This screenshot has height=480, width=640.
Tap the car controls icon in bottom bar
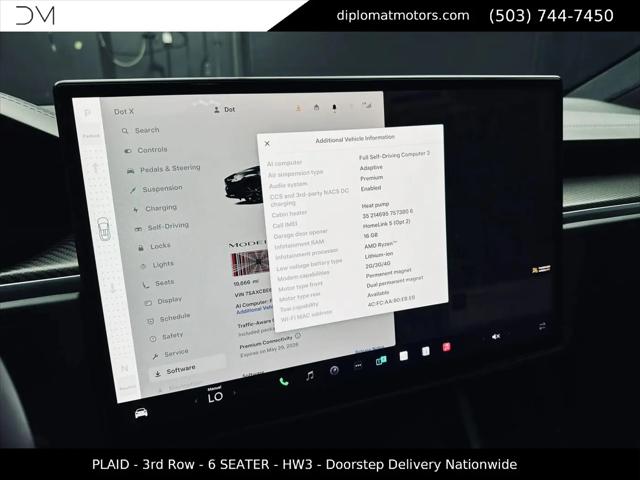click(x=141, y=413)
